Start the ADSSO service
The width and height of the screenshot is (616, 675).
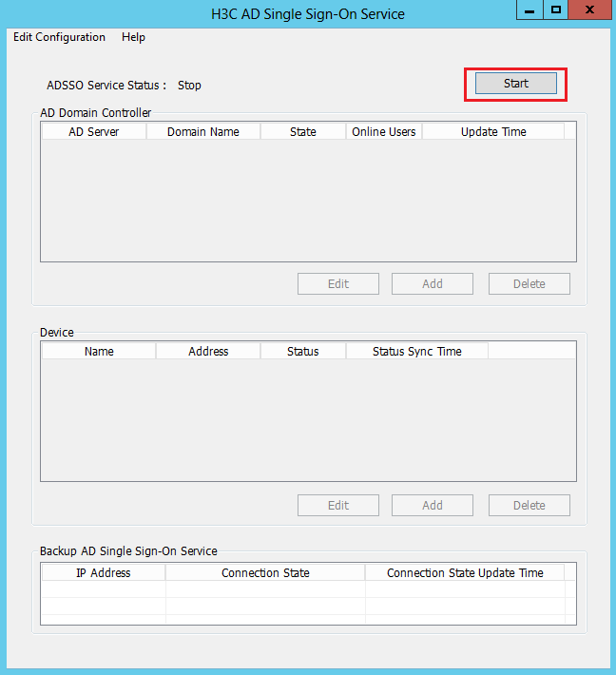[x=515, y=83]
